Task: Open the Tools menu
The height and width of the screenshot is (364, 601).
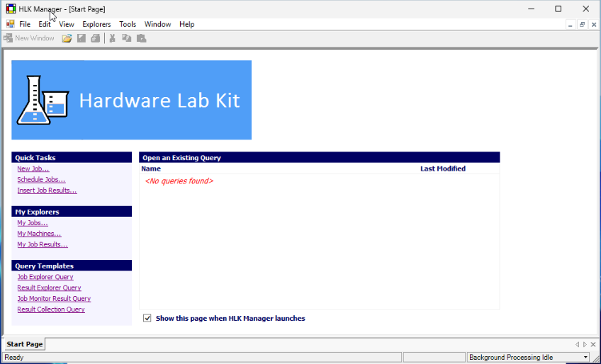Action: click(x=128, y=24)
